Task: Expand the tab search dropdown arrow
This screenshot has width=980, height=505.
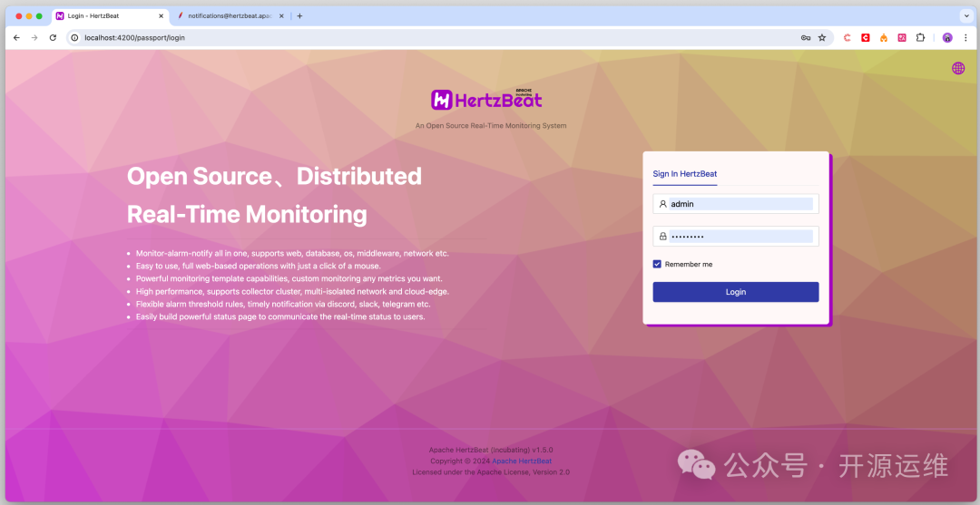Action: point(965,15)
